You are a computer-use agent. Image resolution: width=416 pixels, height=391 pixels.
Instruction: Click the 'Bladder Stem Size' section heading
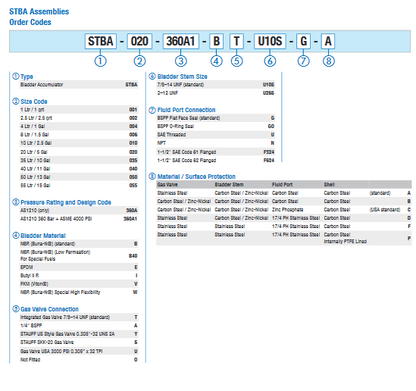tap(182, 76)
